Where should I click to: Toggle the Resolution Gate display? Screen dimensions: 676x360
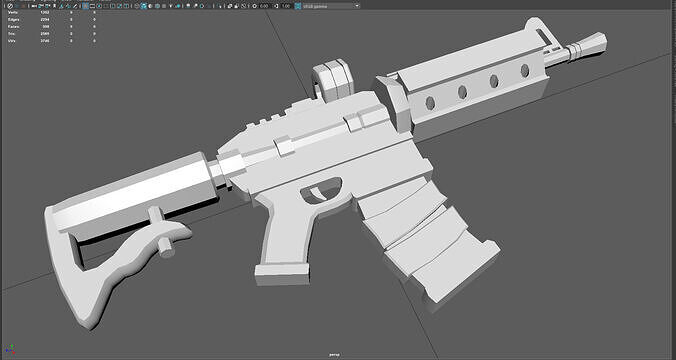pyautogui.click(x=99, y=6)
